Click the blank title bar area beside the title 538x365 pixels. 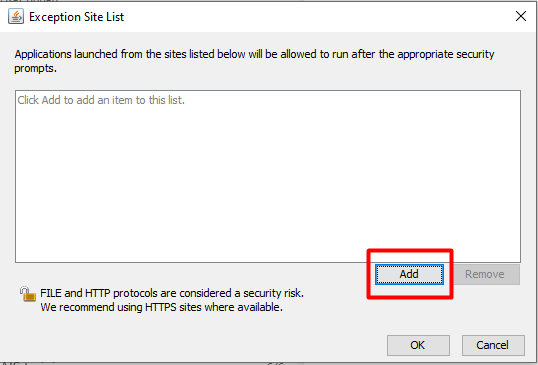click(316, 16)
